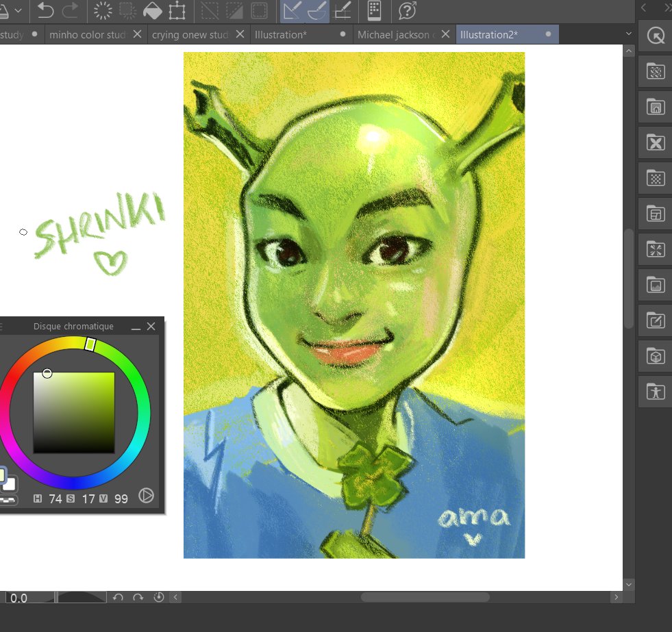Select the main drawing color swatch

(x=2, y=475)
